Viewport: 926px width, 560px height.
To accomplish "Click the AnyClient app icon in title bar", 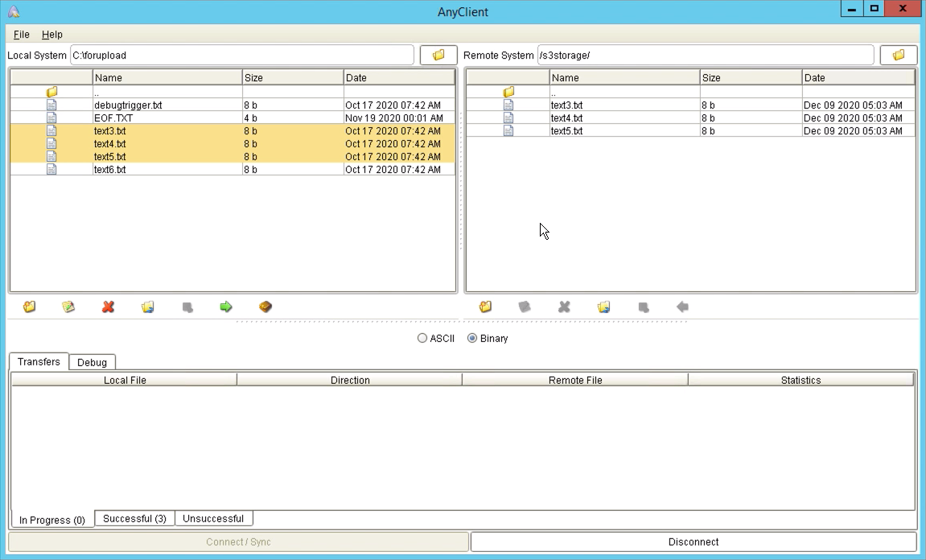I will point(14,12).
